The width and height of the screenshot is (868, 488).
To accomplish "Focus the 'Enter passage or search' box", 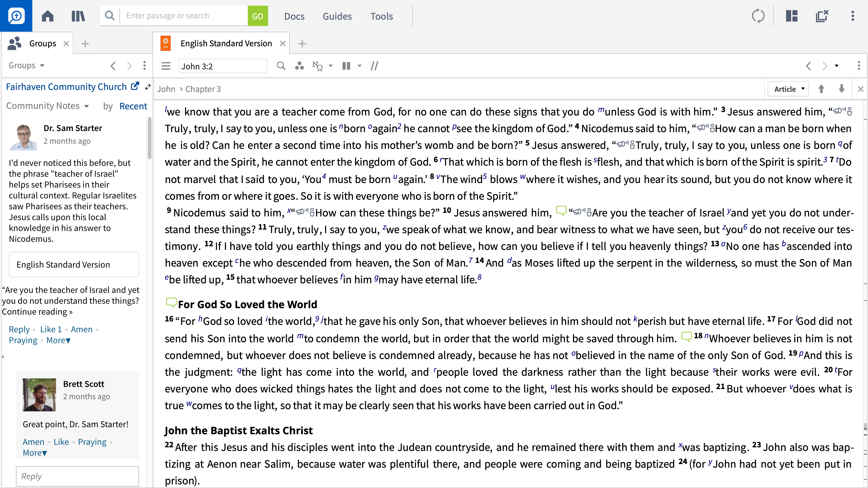I will 184,16.
